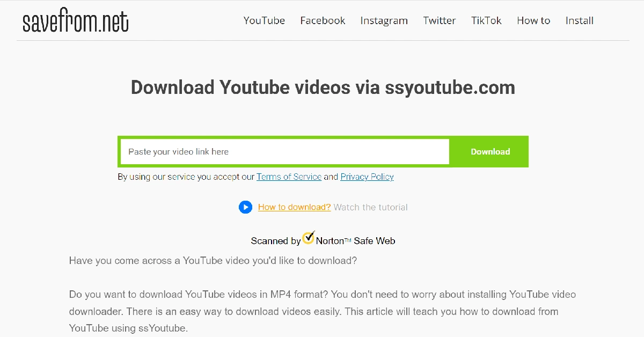Click the paragraph about MP4 format
Viewport: 644px width, 337px height.
[x=323, y=311]
